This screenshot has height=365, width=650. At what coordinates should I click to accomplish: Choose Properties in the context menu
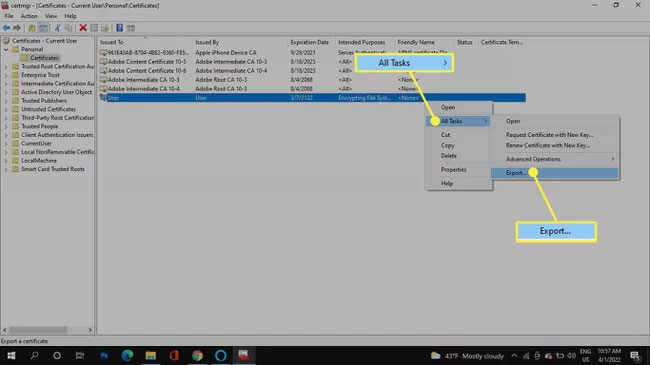click(459, 170)
